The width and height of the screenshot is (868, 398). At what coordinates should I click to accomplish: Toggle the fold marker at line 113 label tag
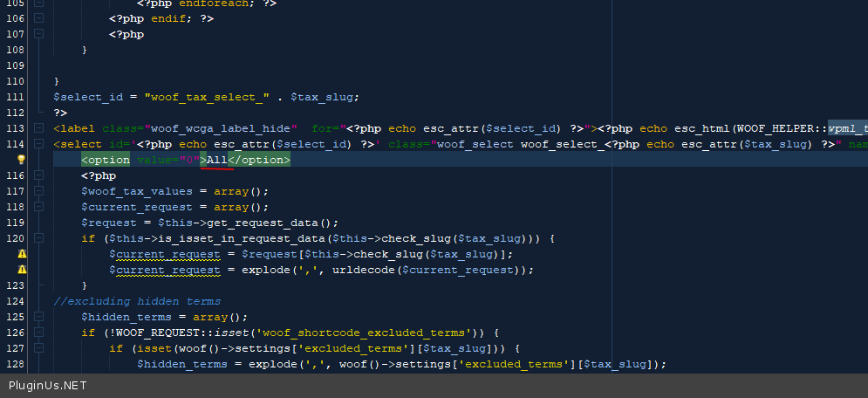38,128
